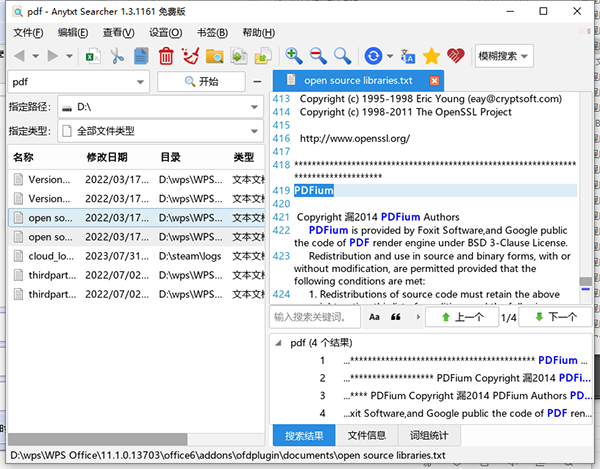Click the http://www.openssl.org/ text line
This screenshot has height=469, width=600.
click(355, 138)
